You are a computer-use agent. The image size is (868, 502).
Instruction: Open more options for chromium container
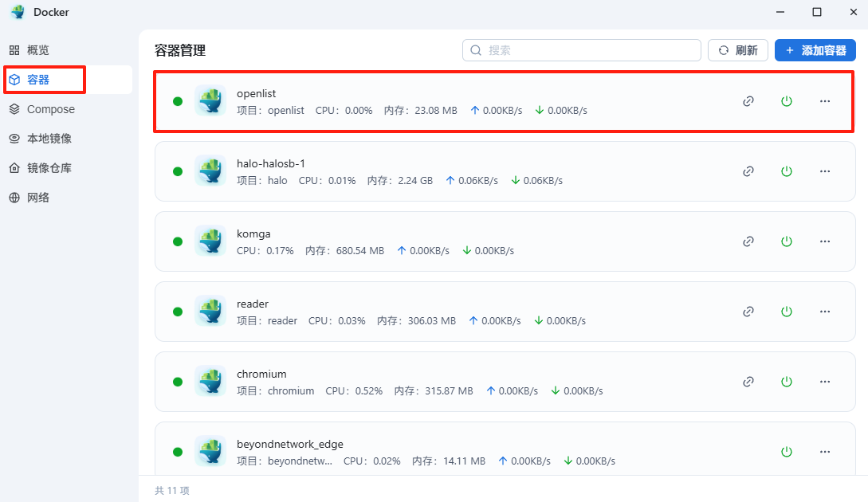[x=825, y=382]
